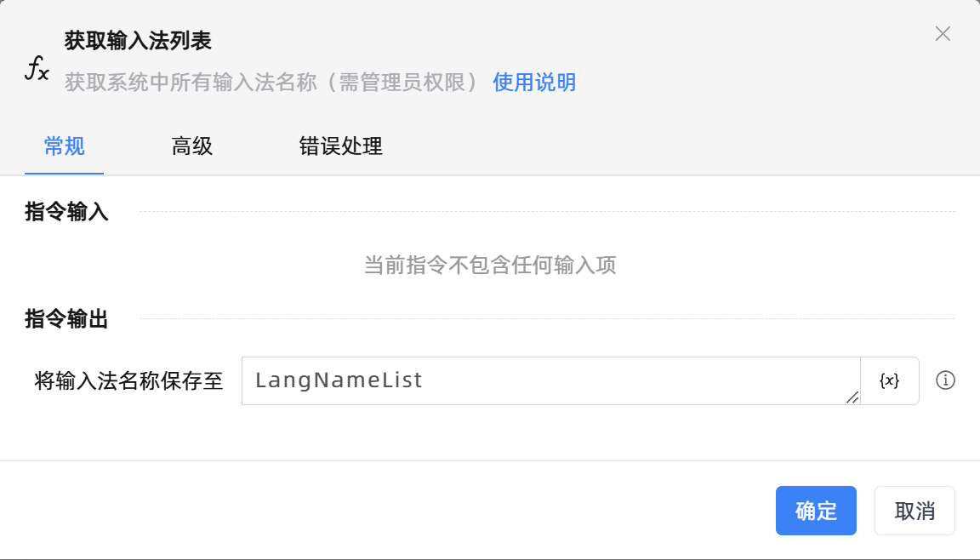This screenshot has width=980, height=560.
Task: Cancel with the 取消 button
Action: click(914, 511)
